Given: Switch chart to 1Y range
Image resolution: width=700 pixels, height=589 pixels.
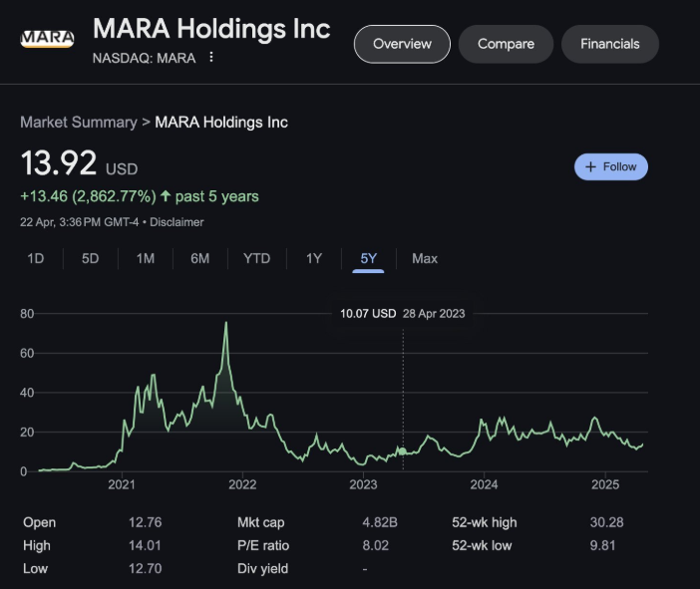Looking at the screenshot, I should (314, 258).
